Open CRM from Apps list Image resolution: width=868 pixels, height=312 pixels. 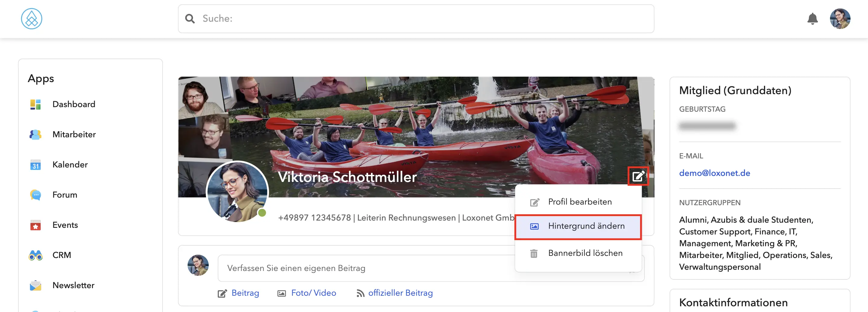point(62,255)
